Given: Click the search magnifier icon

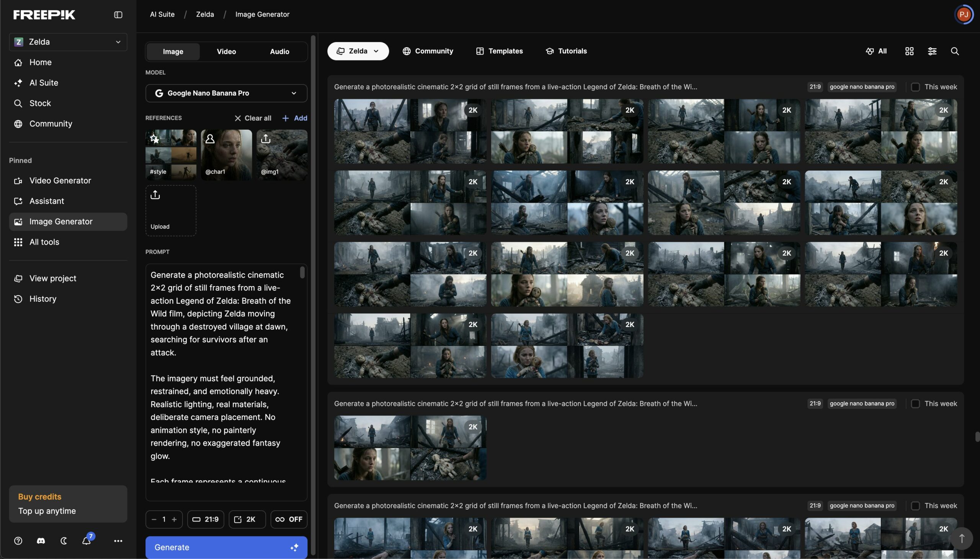Looking at the screenshot, I should tap(955, 51).
